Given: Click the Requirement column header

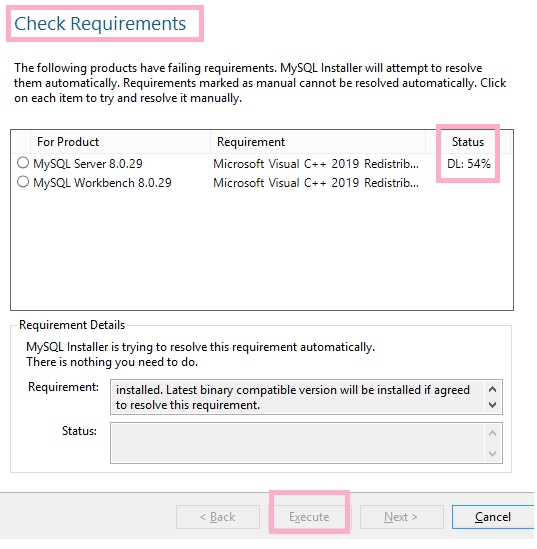Looking at the screenshot, I should coord(318,142).
